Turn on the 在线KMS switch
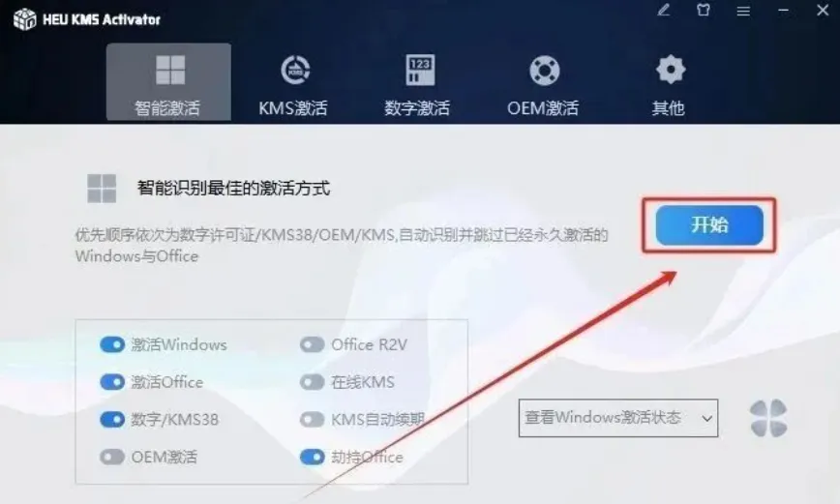The height and width of the screenshot is (504, 840). click(x=313, y=382)
